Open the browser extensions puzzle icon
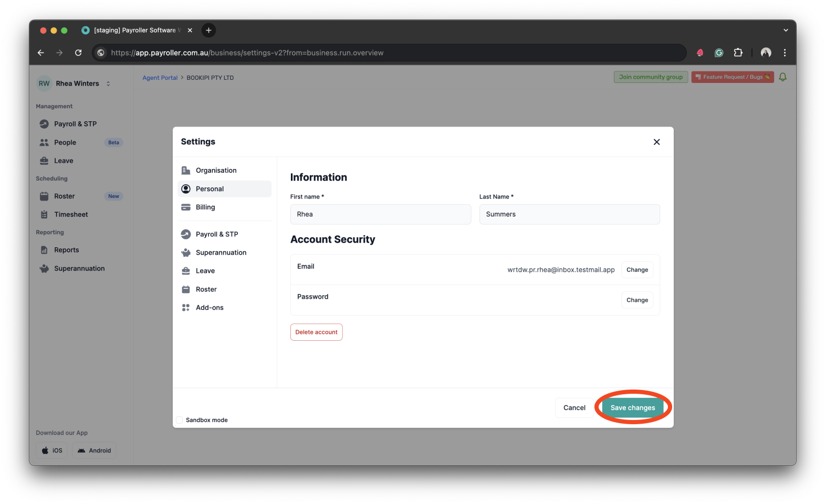This screenshot has height=504, width=826. pos(738,52)
